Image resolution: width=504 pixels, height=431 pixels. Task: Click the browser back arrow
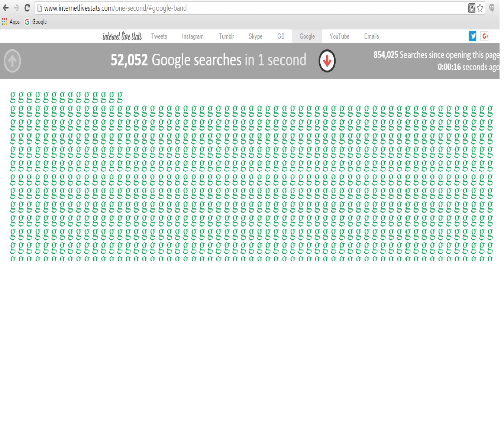coord(6,8)
